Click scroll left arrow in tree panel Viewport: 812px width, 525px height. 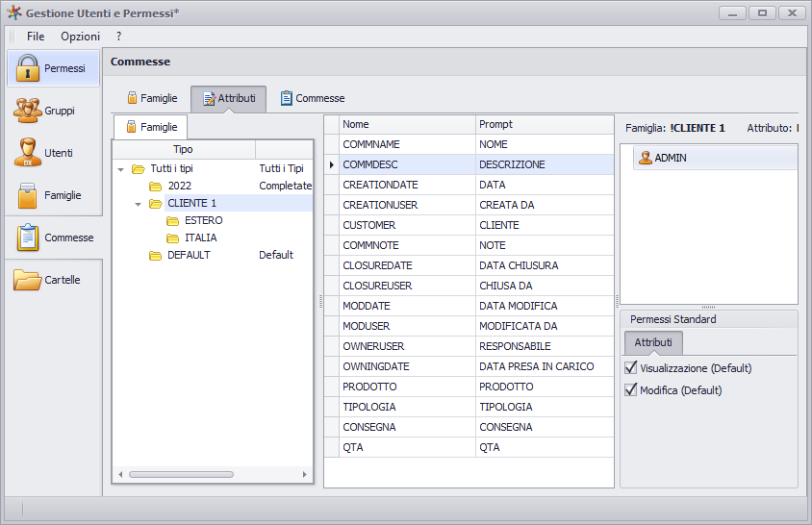[120, 474]
